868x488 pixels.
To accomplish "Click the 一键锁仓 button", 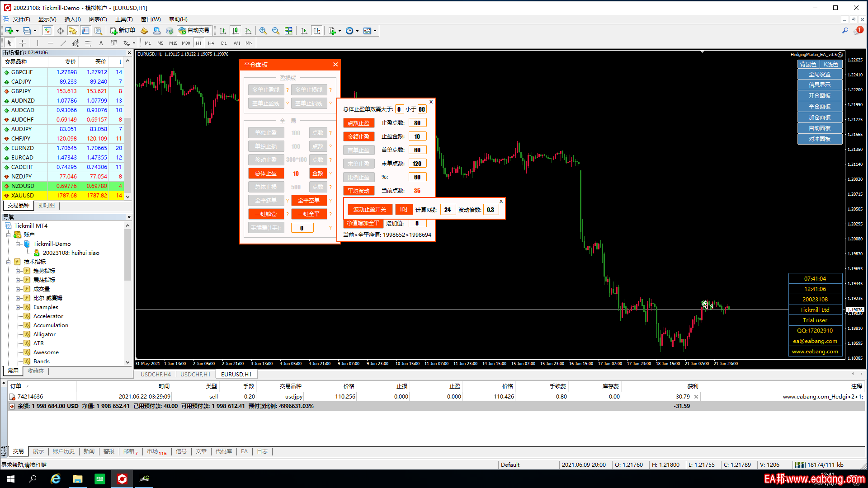I will (x=266, y=214).
